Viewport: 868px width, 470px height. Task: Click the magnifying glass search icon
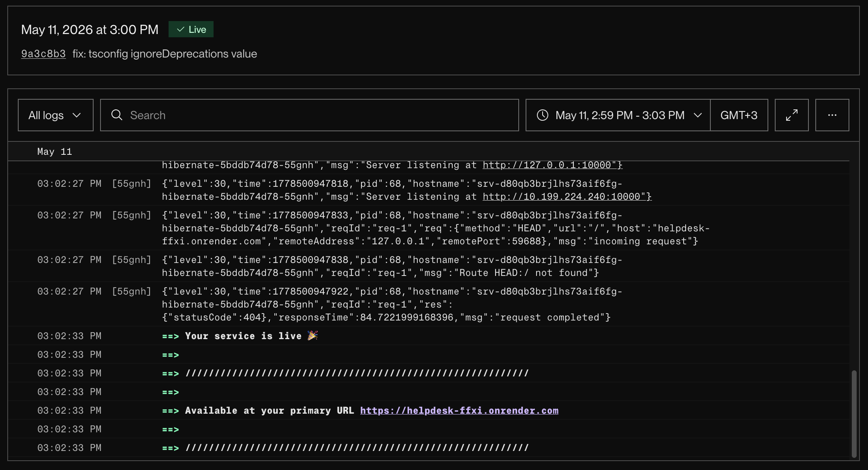[x=117, y=115]
